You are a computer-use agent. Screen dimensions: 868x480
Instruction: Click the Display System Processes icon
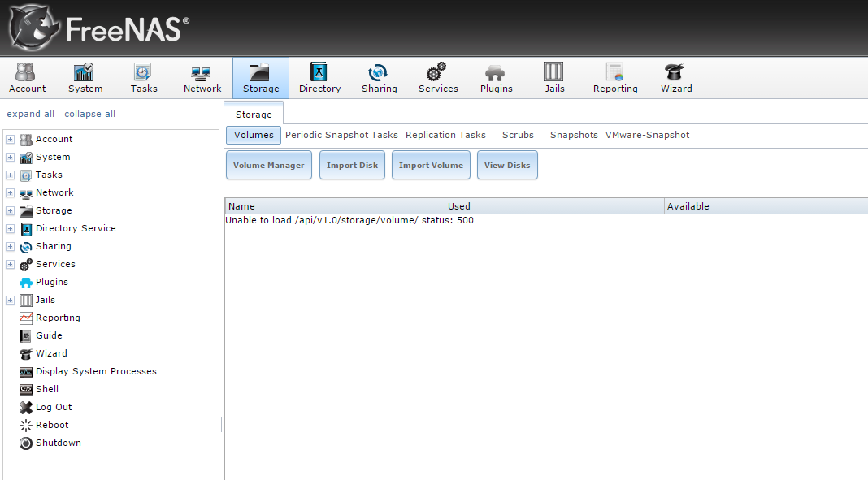(26, 372)
